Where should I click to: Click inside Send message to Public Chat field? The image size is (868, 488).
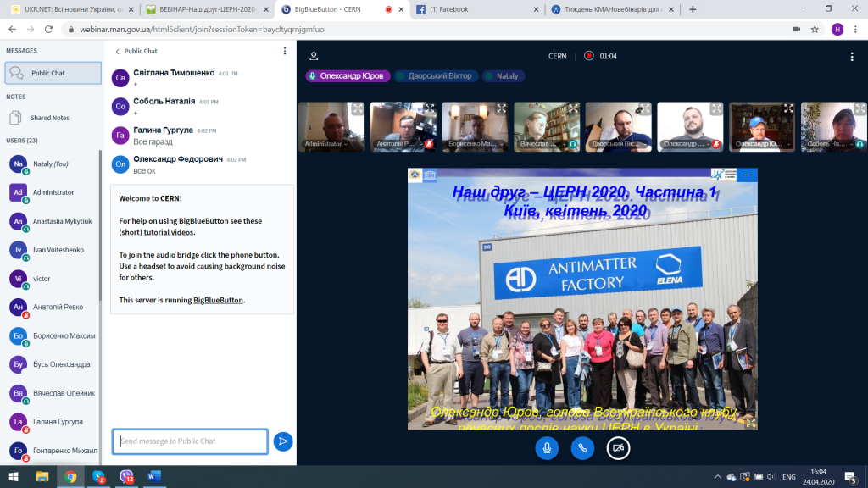tap(190, 441)
